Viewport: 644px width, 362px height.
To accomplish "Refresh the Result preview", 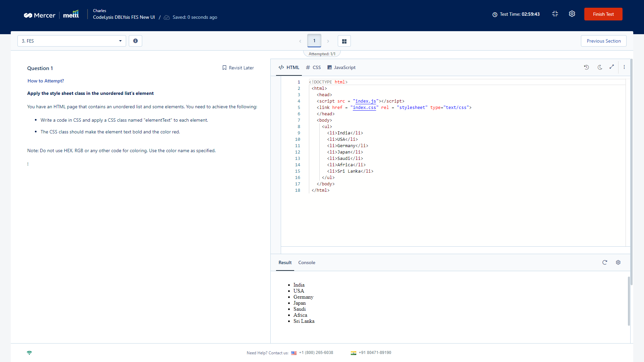I will click(605, 262).
